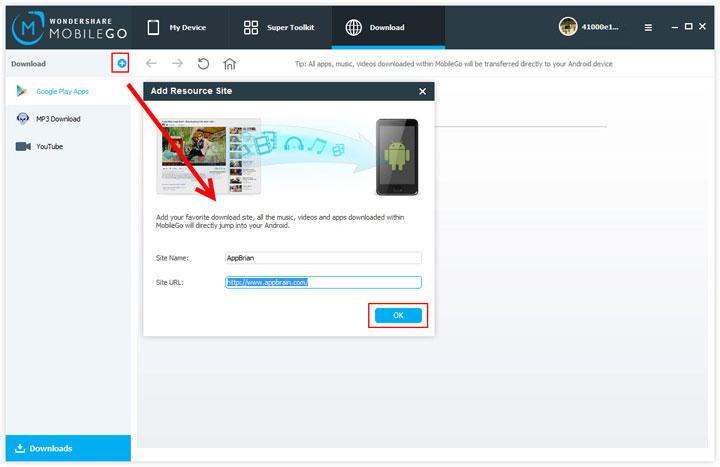Click the Tip text about transfers
Image resolution: width=720 pixels, height=467 pixels.
click(454, 64)
